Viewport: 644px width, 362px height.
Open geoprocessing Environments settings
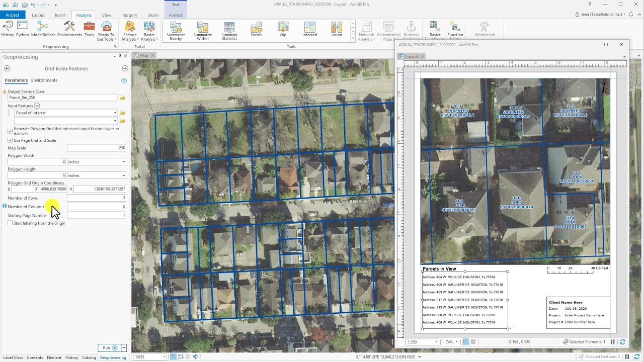pos(69,29)
